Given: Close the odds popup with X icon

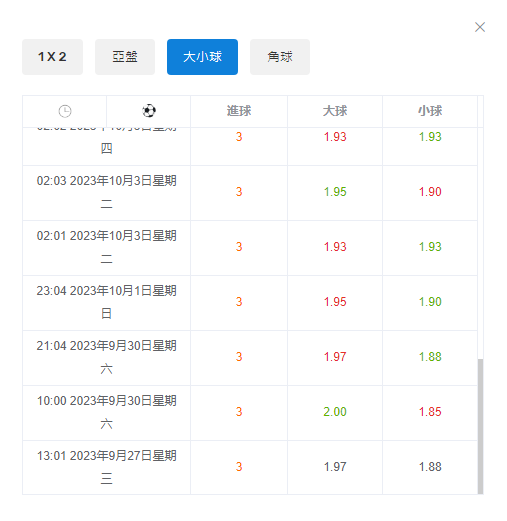Looking at the screenshot, I should click(480, 27).
